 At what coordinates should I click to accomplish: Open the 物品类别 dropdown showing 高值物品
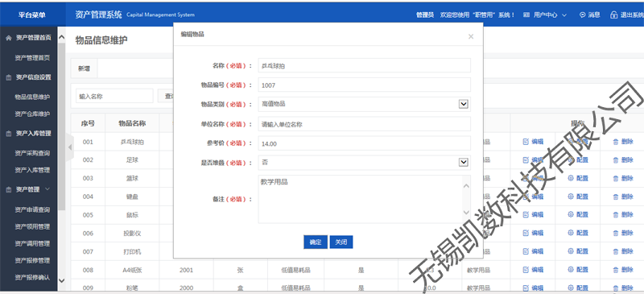pyautogui.click(x=464, y=104)
